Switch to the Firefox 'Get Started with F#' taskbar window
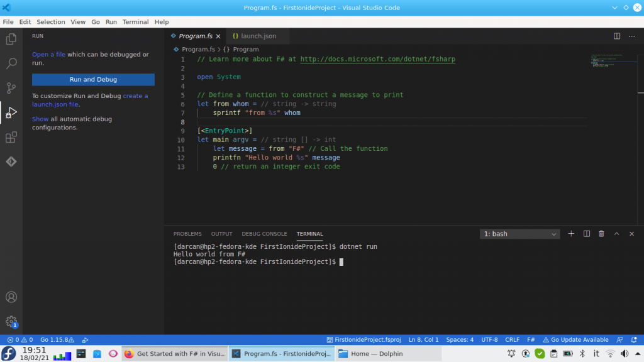Screen dimensions: 644x362 tap(175, 354)
